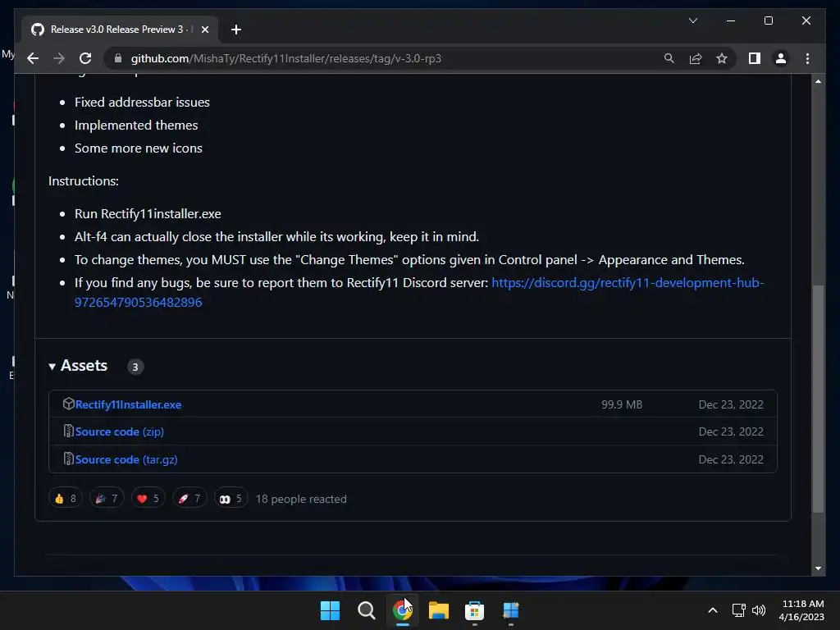Click the padlock site info icon
840x630 pixels.
118,58
